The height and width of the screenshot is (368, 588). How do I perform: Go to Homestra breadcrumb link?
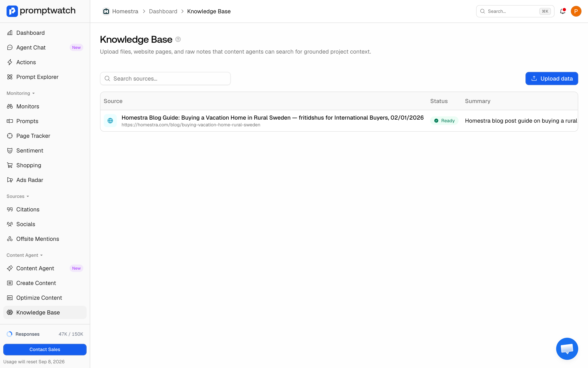(125, 11)
